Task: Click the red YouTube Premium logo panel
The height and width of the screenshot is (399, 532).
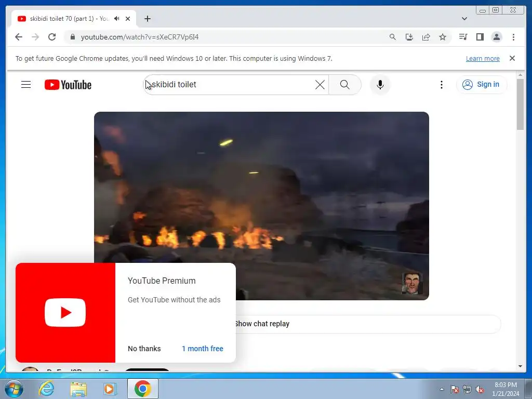Action: (x=65, y=312)
